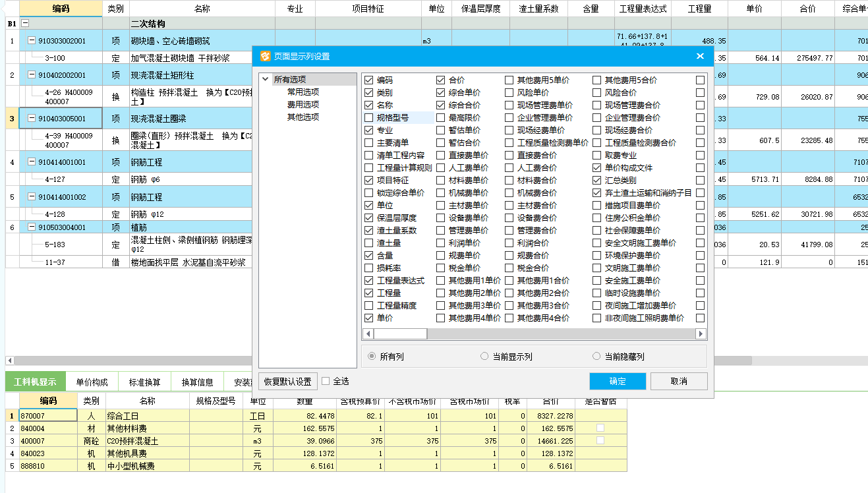Select 其他选项 in the tree
This screenshot has height=493, width=868.
pos(303,117)
